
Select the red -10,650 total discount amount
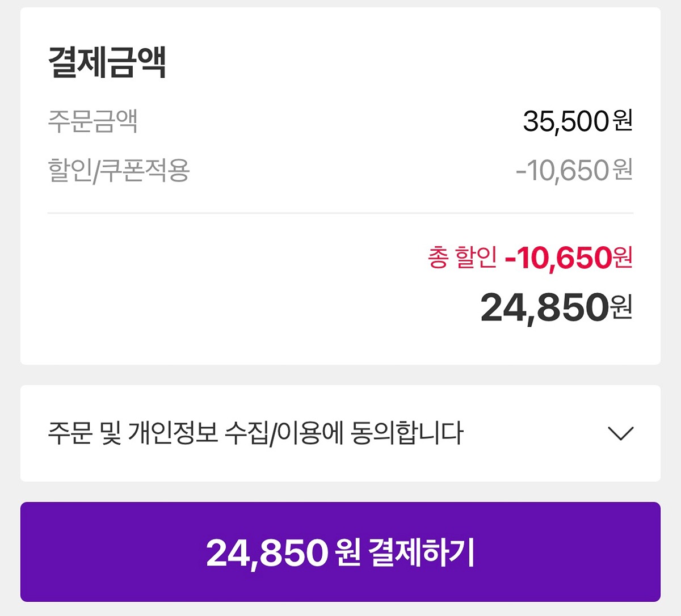coord(558,258)
